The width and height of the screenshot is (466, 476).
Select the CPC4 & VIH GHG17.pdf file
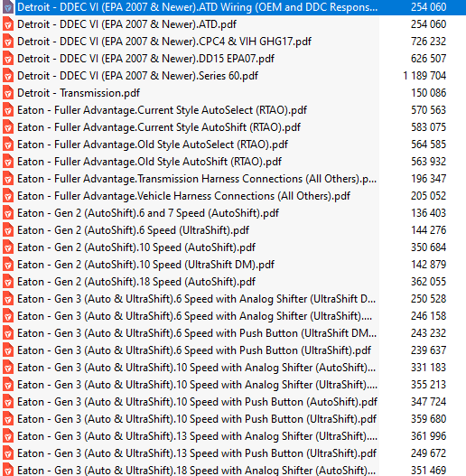coord(164,42)
